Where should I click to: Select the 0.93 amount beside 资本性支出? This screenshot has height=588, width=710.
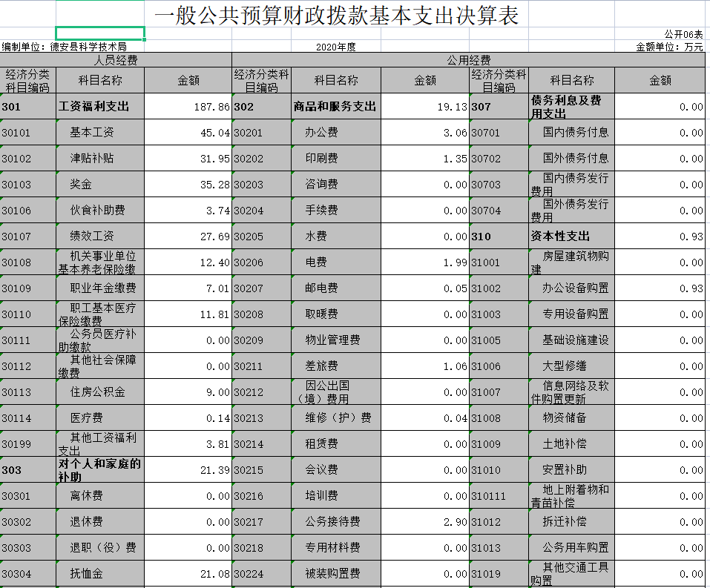coord(662,236)
